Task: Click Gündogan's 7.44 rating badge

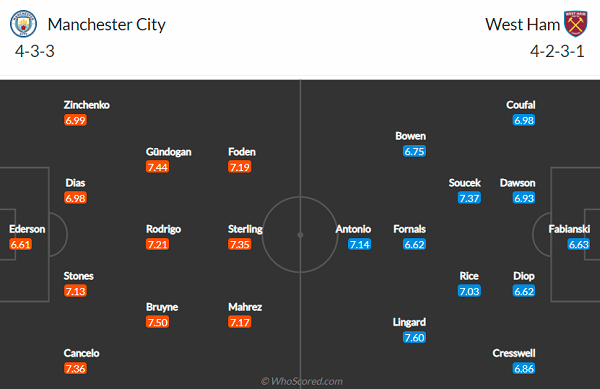Action: (x=157, y=167)
